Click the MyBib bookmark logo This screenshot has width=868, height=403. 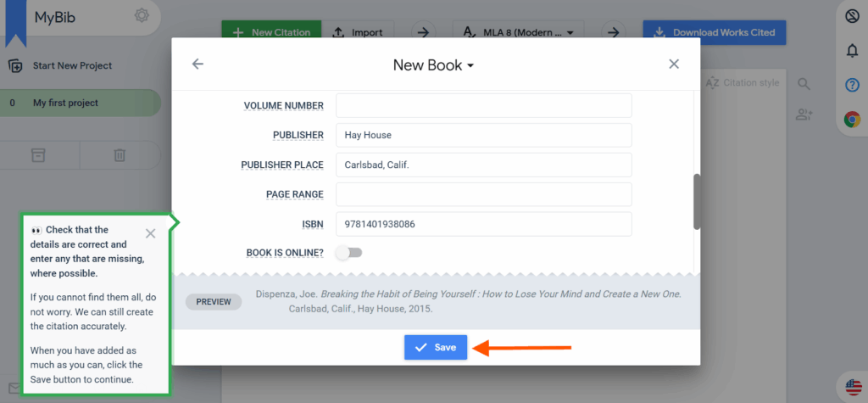pos(15,22)
